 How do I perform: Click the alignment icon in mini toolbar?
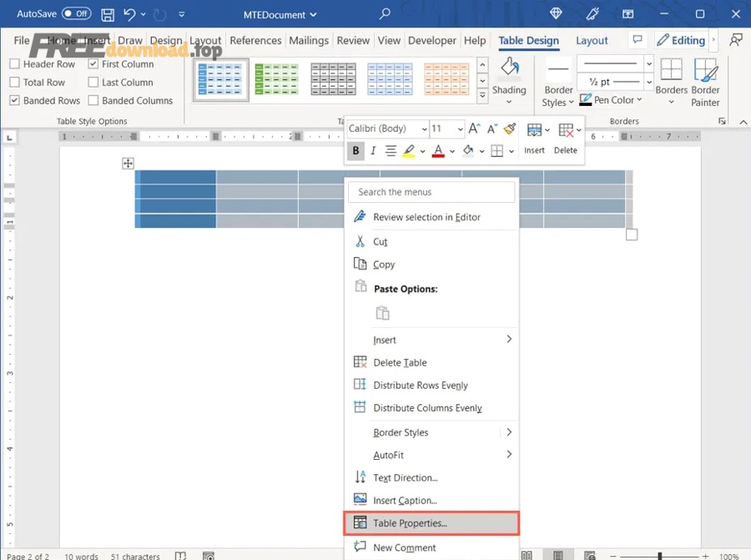click(391, 150)
